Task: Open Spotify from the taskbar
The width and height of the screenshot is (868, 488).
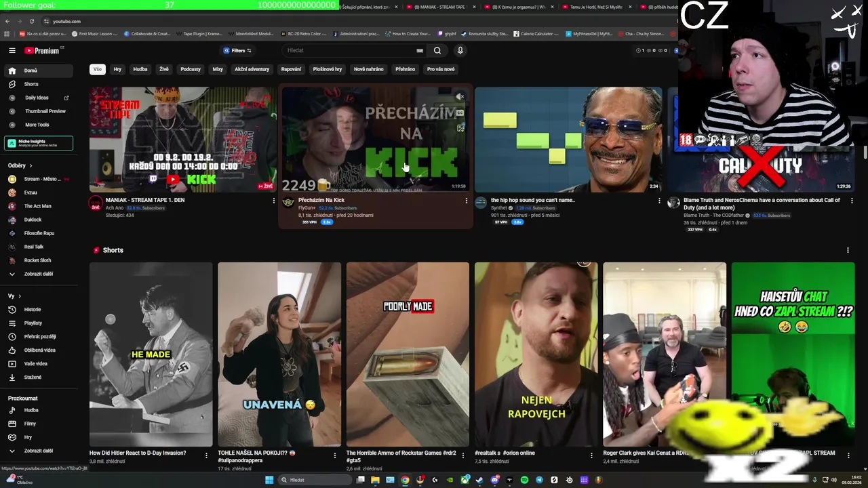Action: click(524, 480)
